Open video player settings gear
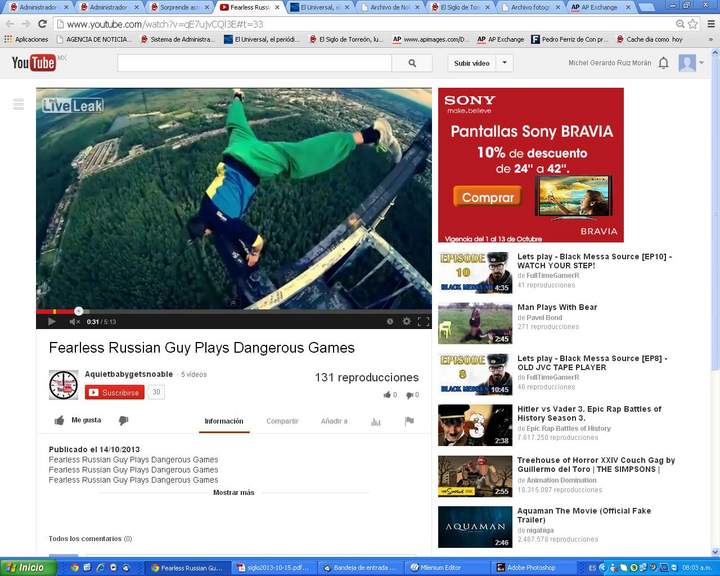The image size is (720, 576). 406,322
